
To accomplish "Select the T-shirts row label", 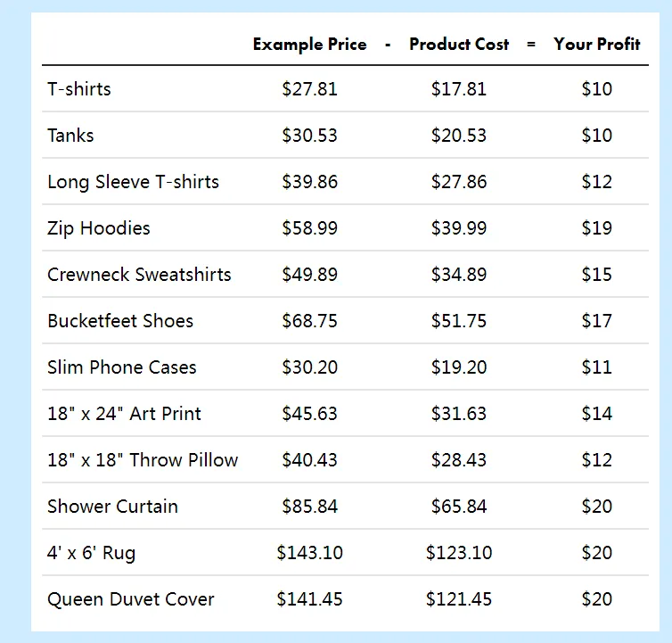I will [x=79, y=89].
